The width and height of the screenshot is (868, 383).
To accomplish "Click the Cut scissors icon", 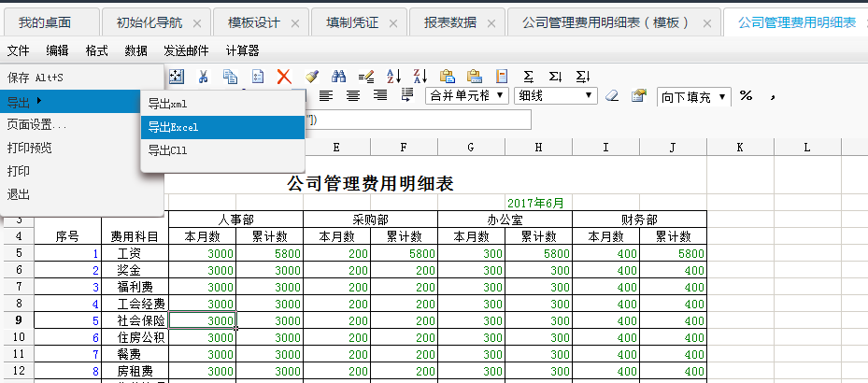I will 203,77.
